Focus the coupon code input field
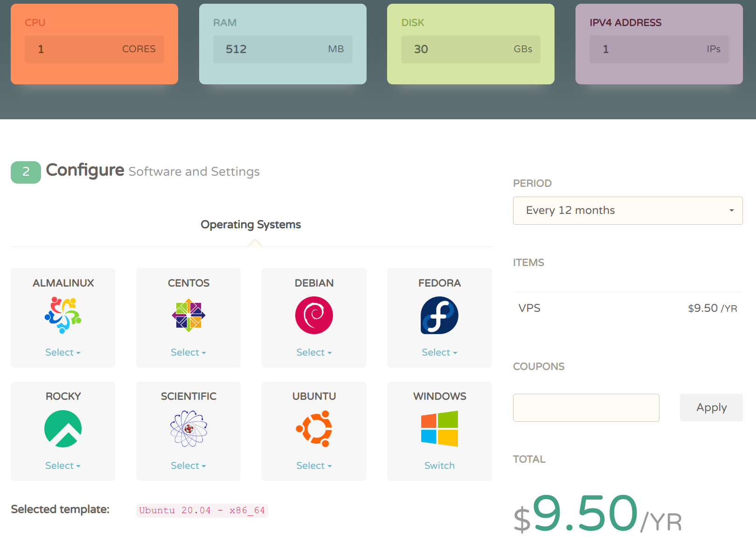Viewport: 756px width, 542px height. point(586,408)
